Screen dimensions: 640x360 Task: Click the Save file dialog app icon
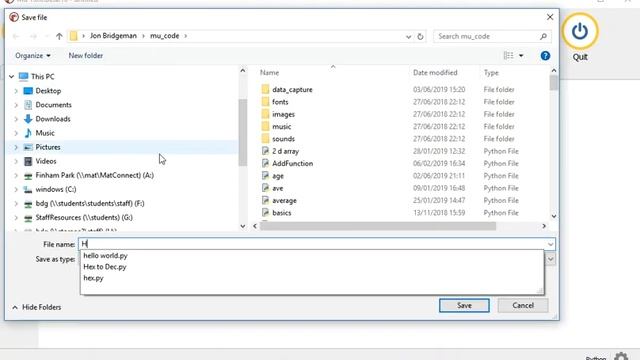(x=14, y=17)
